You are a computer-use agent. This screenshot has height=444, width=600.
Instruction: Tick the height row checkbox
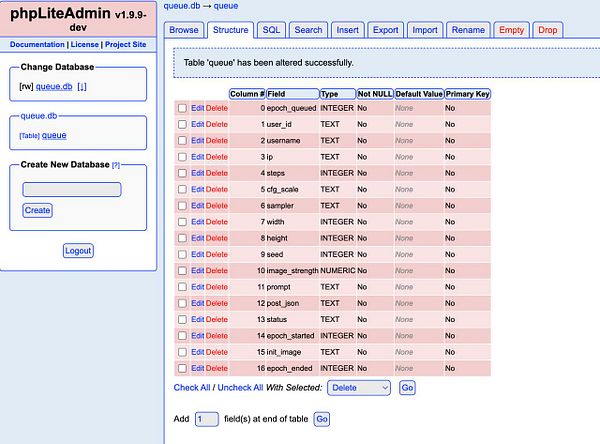pos(182,238)
